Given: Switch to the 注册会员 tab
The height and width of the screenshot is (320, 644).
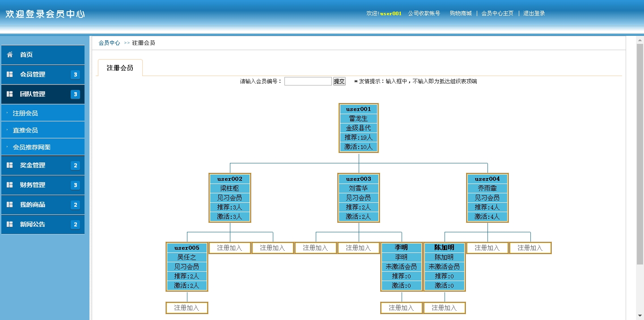Looking at the screenshot, I should coord(120,68).
